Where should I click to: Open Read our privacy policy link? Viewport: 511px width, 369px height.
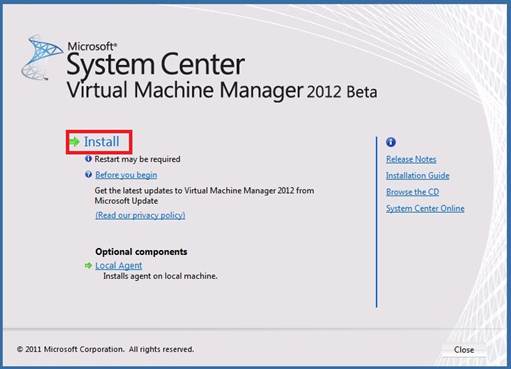click(x=140, y=215)
